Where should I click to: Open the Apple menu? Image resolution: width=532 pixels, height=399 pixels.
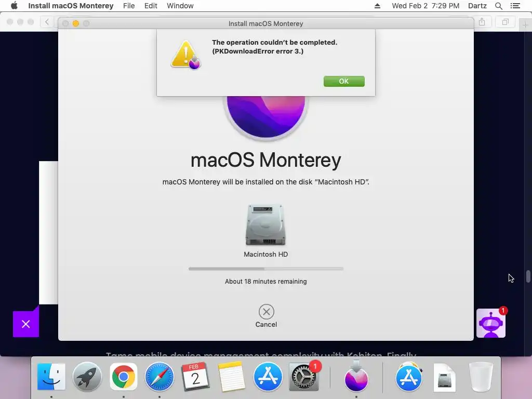click(x=14, y=6)
